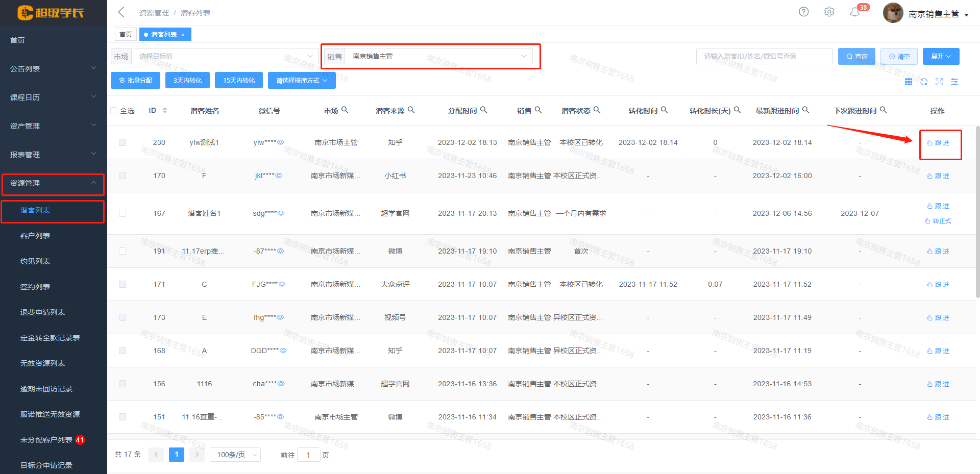Open the 销售 dropdown showing 南京销售主管
The image size is (980, 474).
click(438, 56)
